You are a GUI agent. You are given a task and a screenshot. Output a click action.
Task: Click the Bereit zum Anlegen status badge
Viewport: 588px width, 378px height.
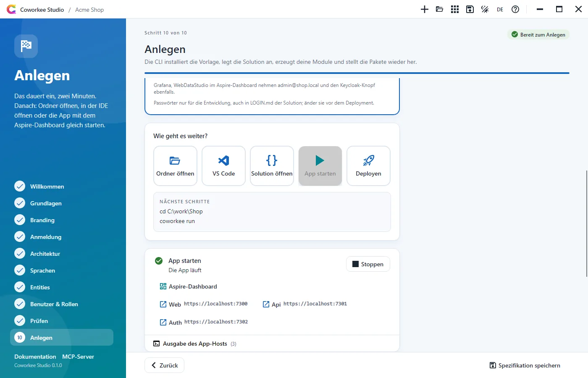(x=538, y=34)
